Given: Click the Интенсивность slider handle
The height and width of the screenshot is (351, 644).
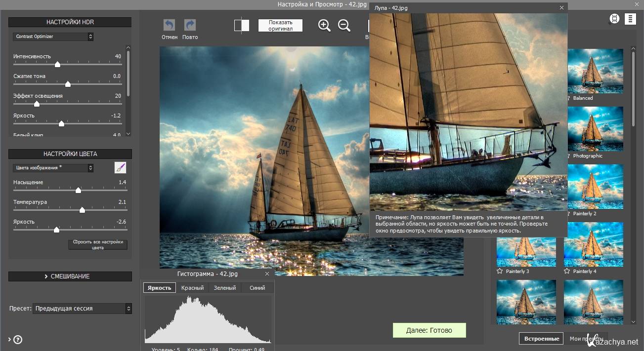Looking at the screenshot, I should pos(57,64).
